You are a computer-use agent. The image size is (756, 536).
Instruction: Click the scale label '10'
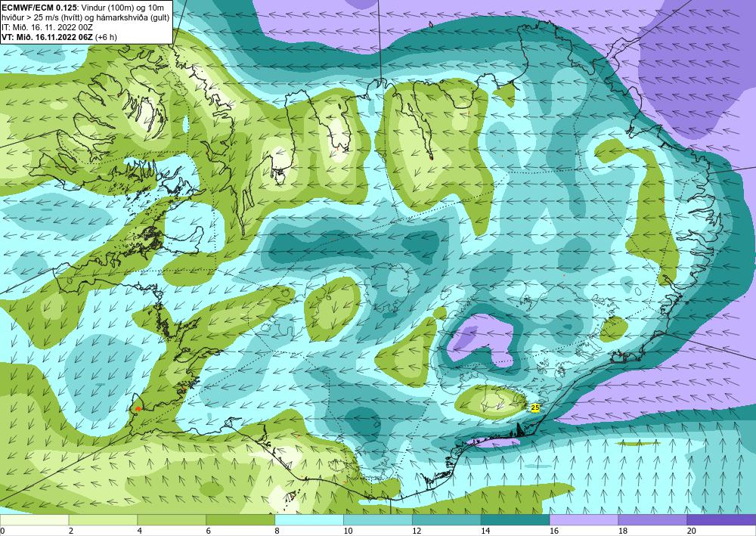(x=348, y=531)
